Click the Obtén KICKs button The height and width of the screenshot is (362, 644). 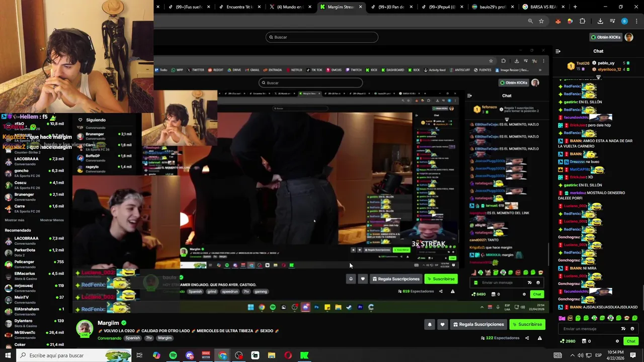(x=606, y=37)
